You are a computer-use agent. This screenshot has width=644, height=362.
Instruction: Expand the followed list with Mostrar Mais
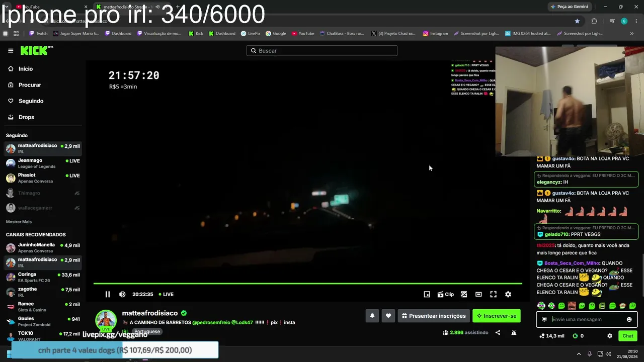[x=19, y=222]
